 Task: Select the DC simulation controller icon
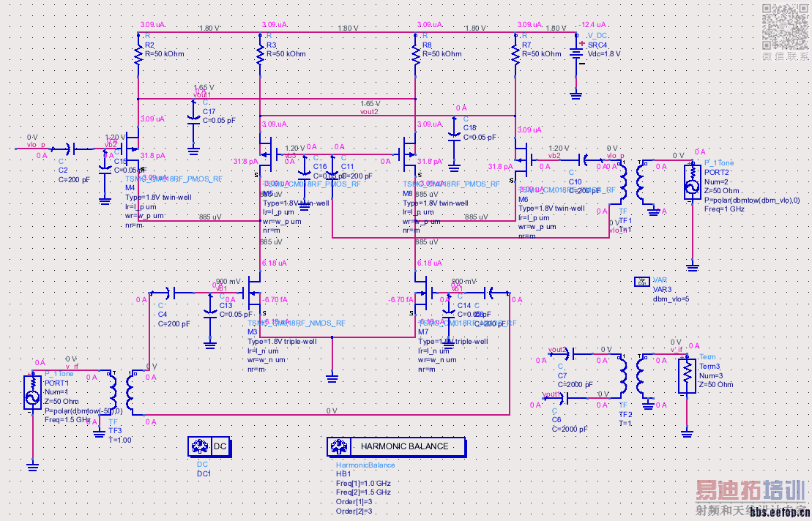coord(209,446)
